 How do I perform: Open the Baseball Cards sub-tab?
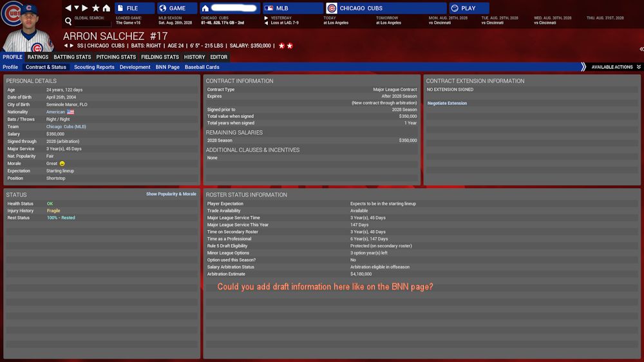pos(202,67)
